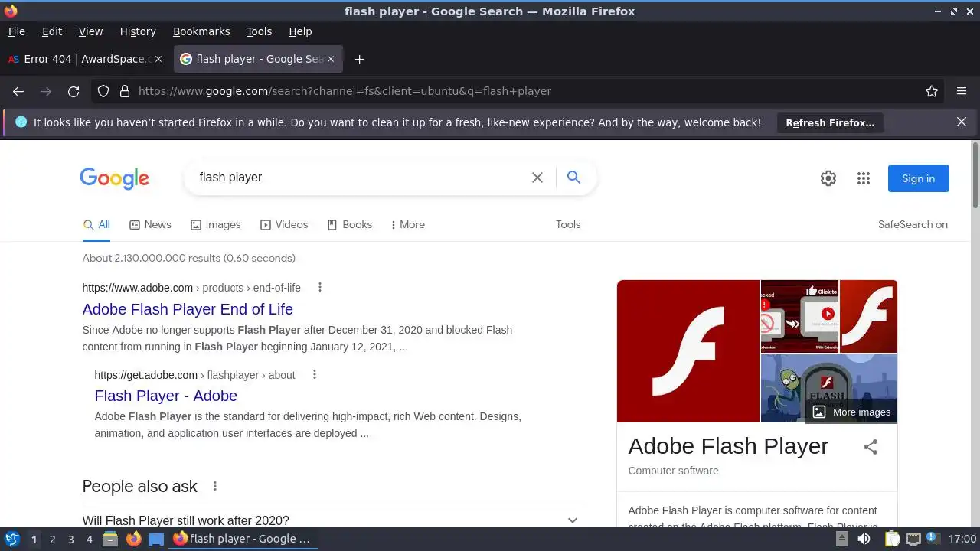Open the Bookmarks menu
The height and width of the screenshot is (551, 980).
tap(201, 31)
